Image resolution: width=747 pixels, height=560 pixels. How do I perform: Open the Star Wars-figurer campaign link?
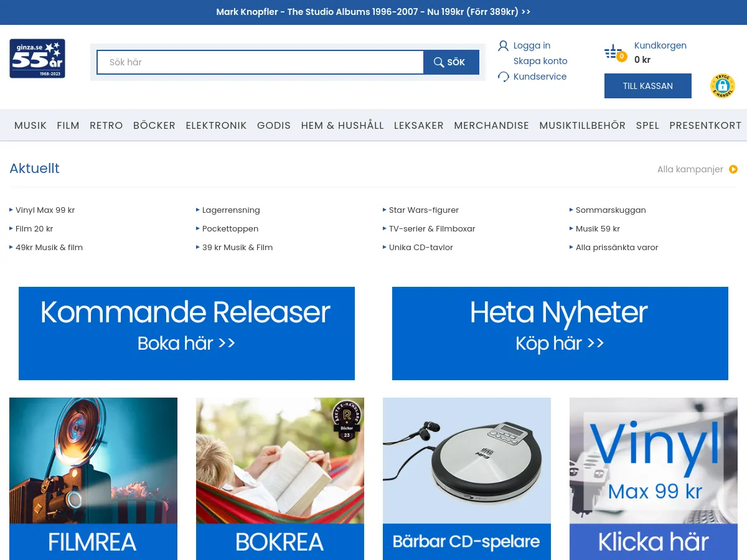pyautogui.click(x=423, y=210)
